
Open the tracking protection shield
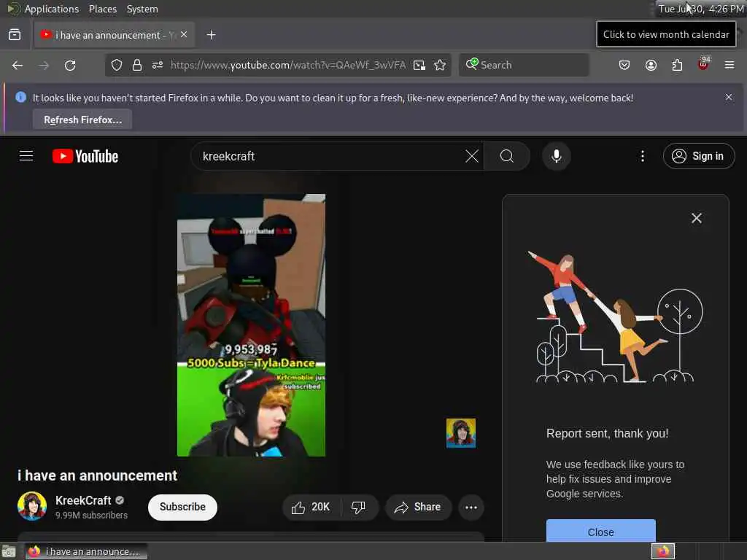117,65
